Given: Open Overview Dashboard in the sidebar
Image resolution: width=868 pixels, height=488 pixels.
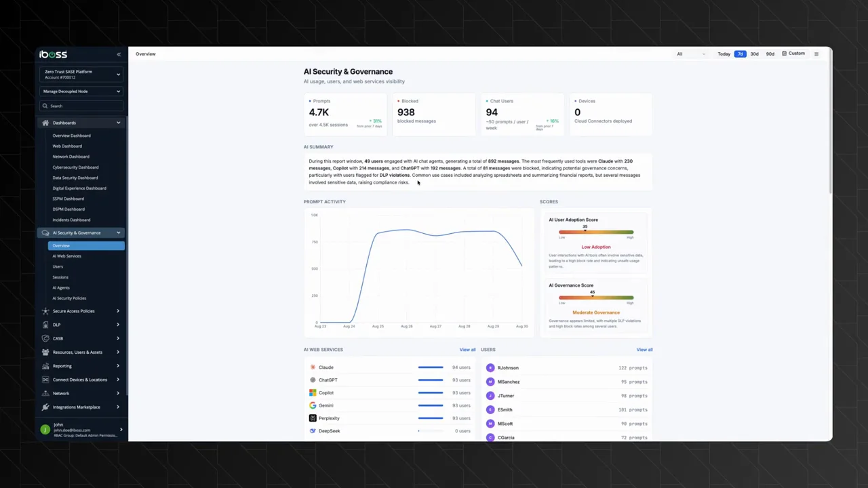Looking at the screenshot, I should coord(72,136).
